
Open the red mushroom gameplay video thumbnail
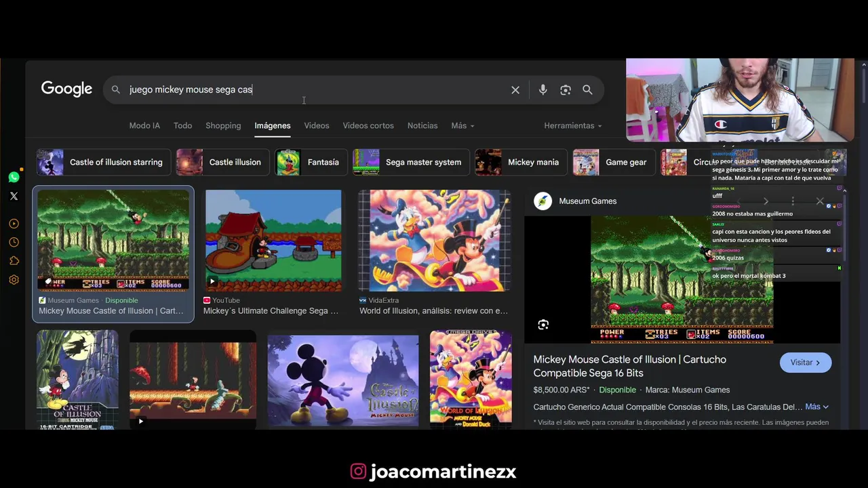point(193,380)
